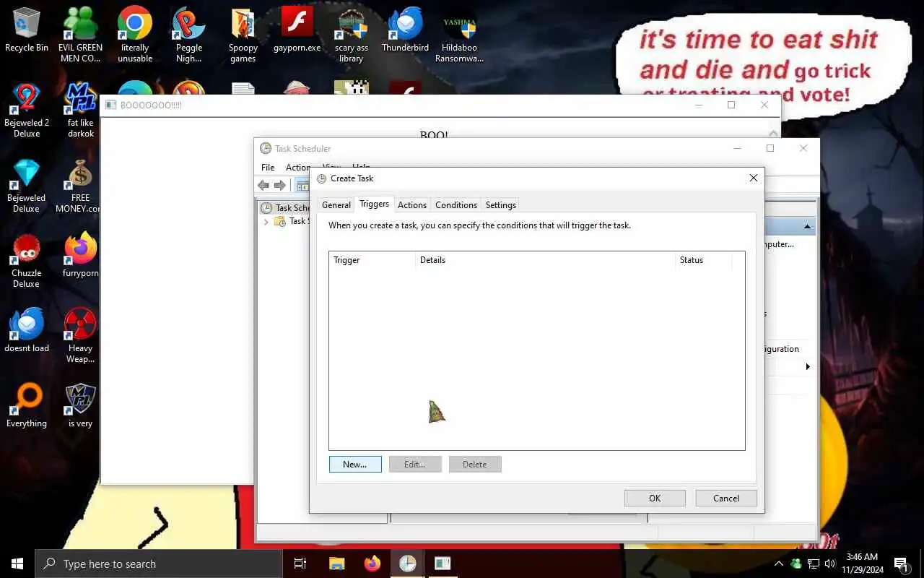Switch to the Actions tab
The width and height of the screenshot is (924, 578).
click(412, 205)
